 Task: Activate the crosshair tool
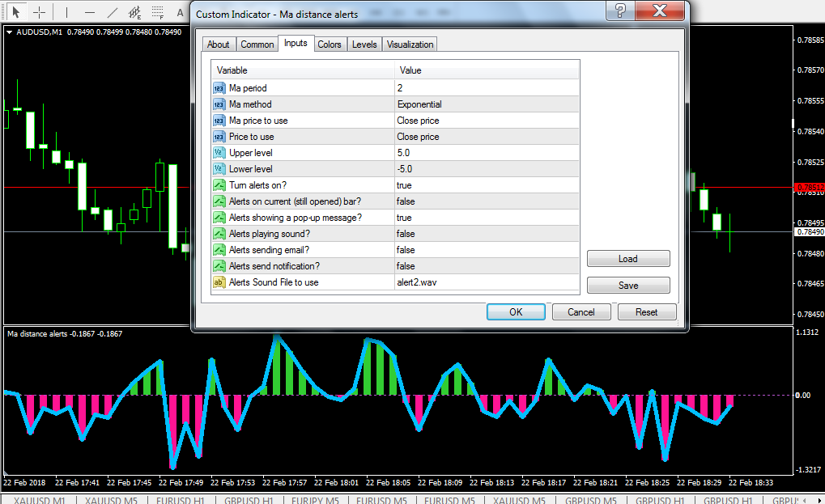[x=39, y=12]
